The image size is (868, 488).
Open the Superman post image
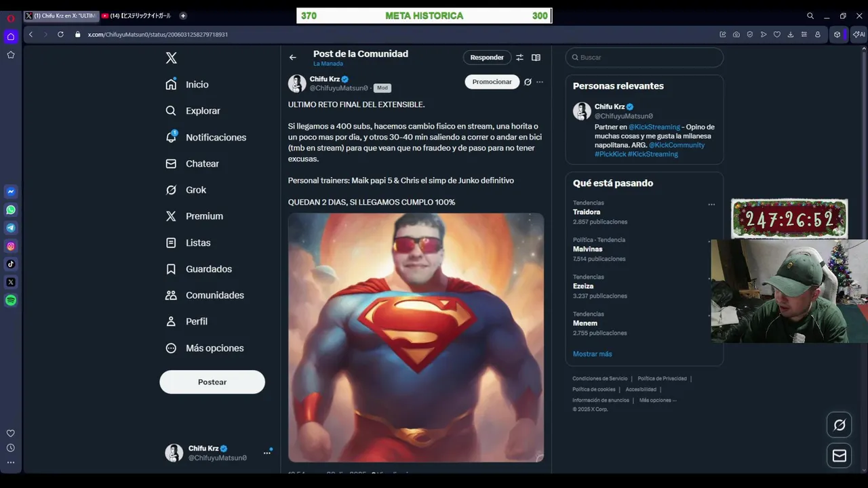416,338
